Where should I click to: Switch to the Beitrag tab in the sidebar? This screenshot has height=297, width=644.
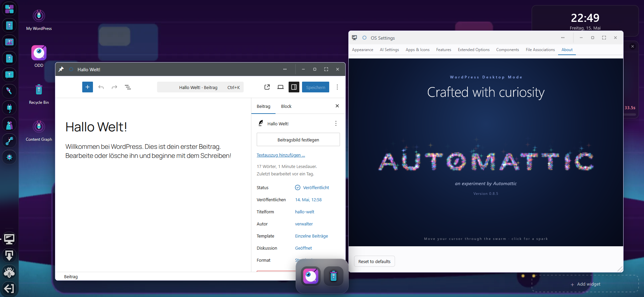[x=263, y=106]
